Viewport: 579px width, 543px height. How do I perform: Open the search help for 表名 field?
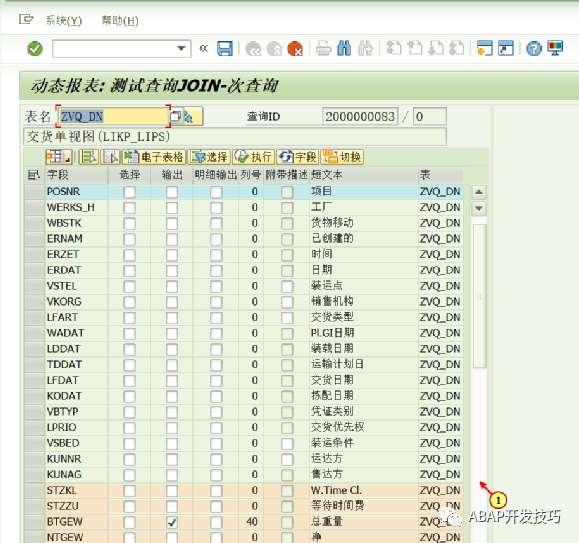(x=175, y=117)
